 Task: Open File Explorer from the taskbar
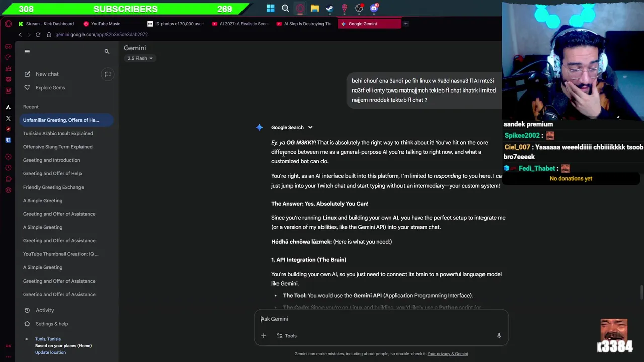click(x=315, y=8)
